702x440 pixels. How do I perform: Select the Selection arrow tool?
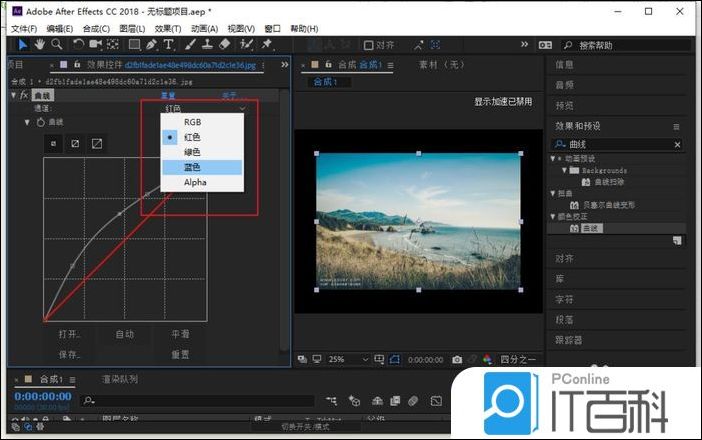tap(24, 45)
